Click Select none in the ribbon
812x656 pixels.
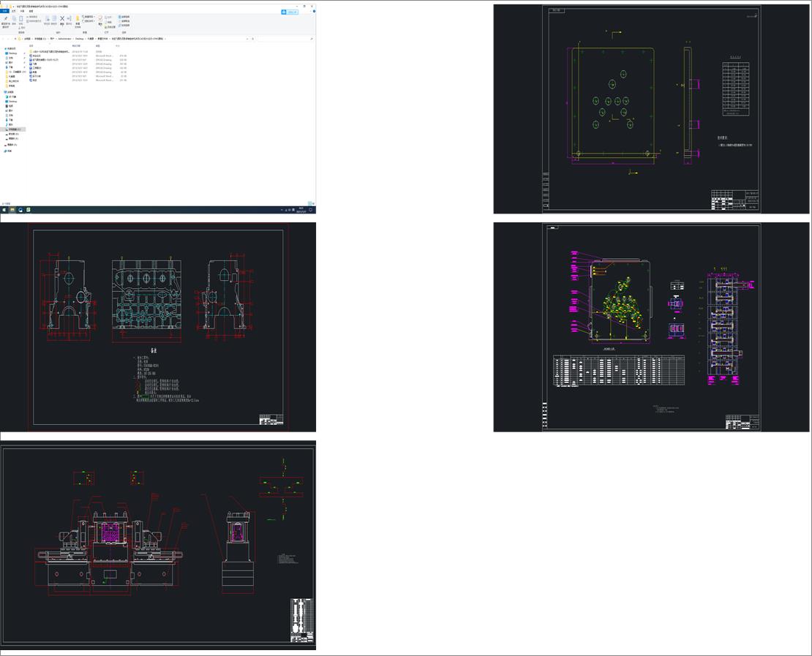pos(124,20)
